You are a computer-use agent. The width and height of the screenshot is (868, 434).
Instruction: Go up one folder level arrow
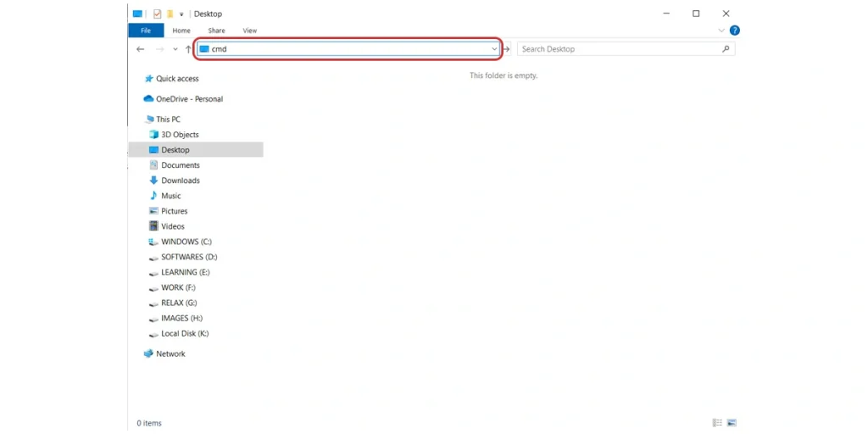[x=188, y=49]
